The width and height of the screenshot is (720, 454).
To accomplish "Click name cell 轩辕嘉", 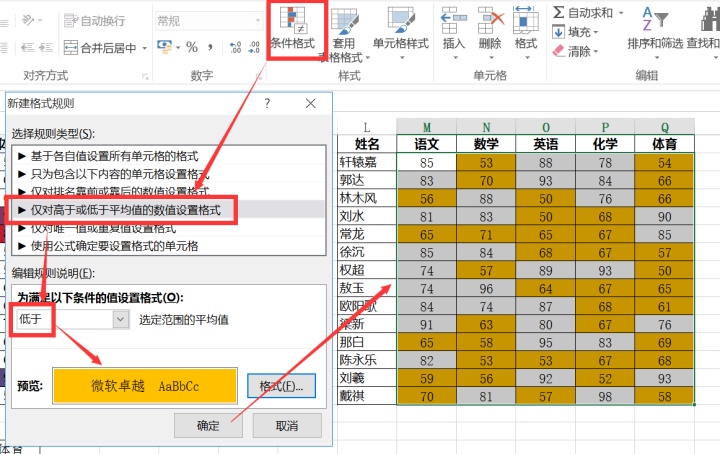I will coord(367,162).
